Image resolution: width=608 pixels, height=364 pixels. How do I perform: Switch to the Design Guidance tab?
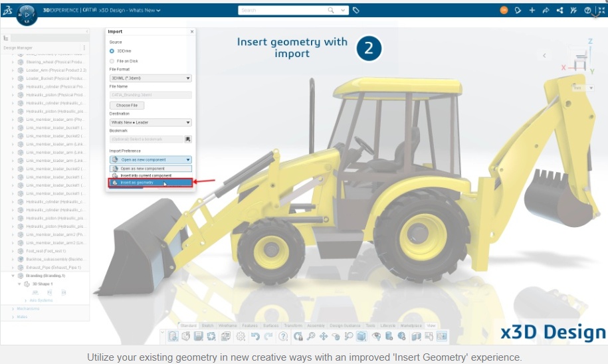click(345, 325)
